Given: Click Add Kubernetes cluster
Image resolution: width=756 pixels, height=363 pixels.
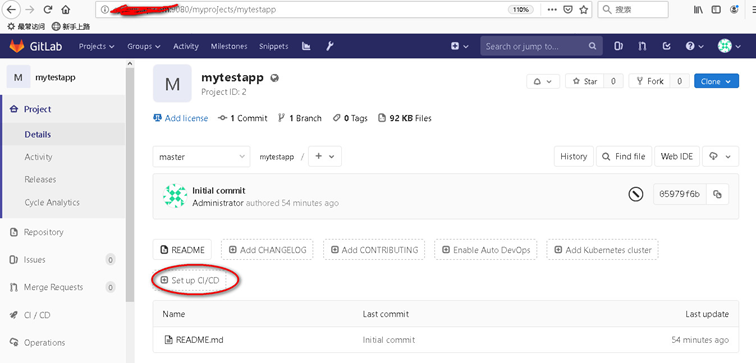Looking at the screenshot, I should point(602,250).
